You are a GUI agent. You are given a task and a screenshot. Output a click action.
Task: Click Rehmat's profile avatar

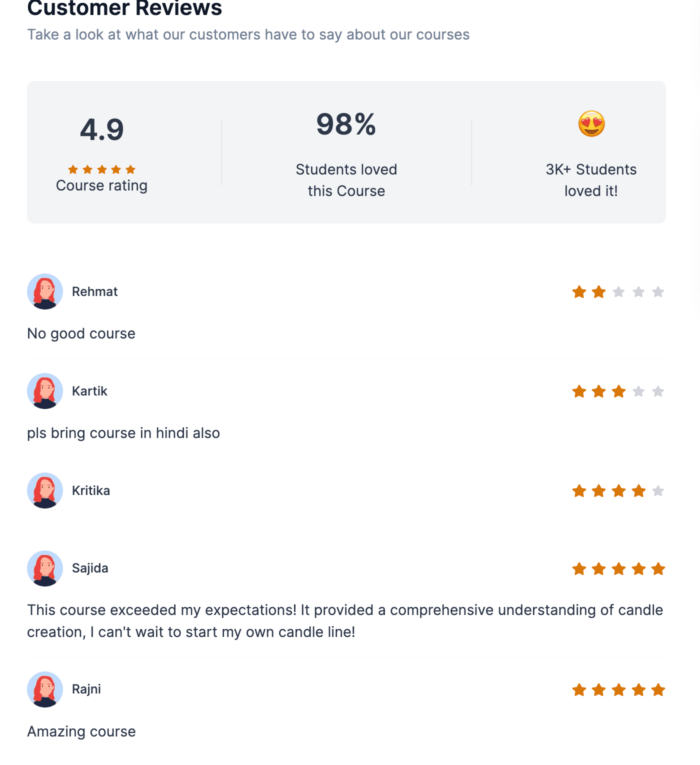[x=45, y=291]
